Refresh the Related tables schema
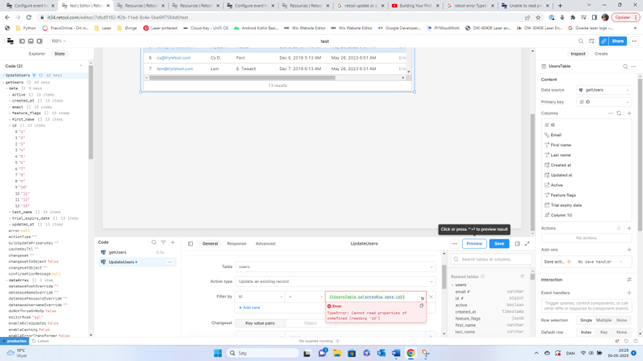Image resolution: width=643 pixels, height=361 pixels. click(522, 276)
